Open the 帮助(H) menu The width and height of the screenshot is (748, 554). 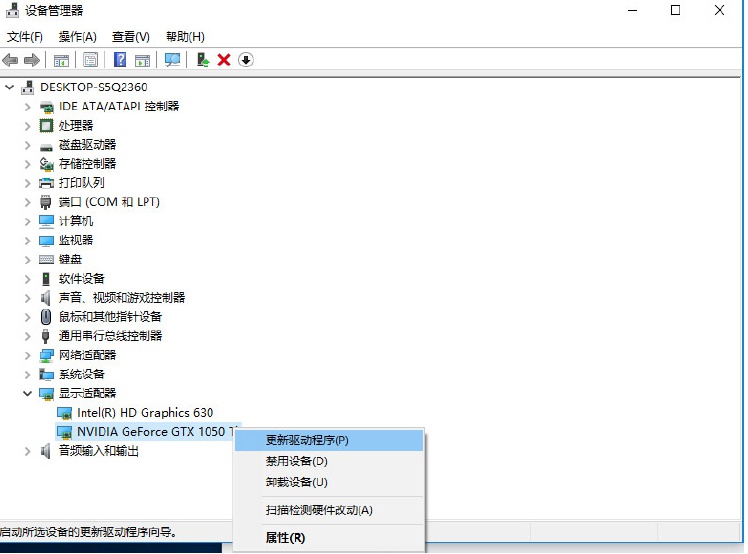pyautogui.click(x=185, y=37)
